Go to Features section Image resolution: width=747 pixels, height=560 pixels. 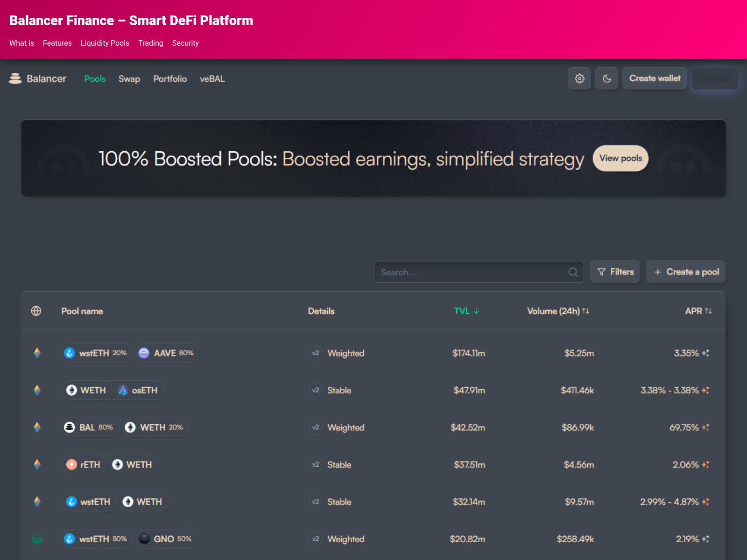pos(57,43)
